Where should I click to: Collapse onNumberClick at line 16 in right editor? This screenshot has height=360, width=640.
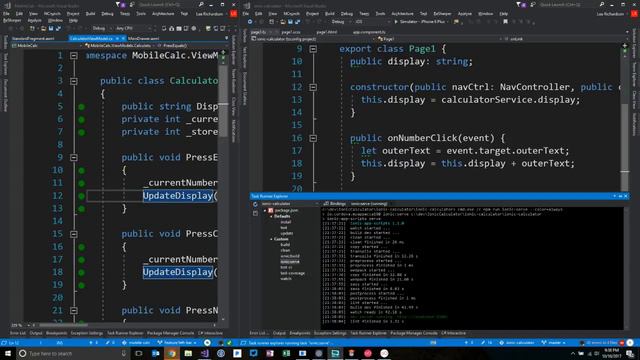coord(313,138)
